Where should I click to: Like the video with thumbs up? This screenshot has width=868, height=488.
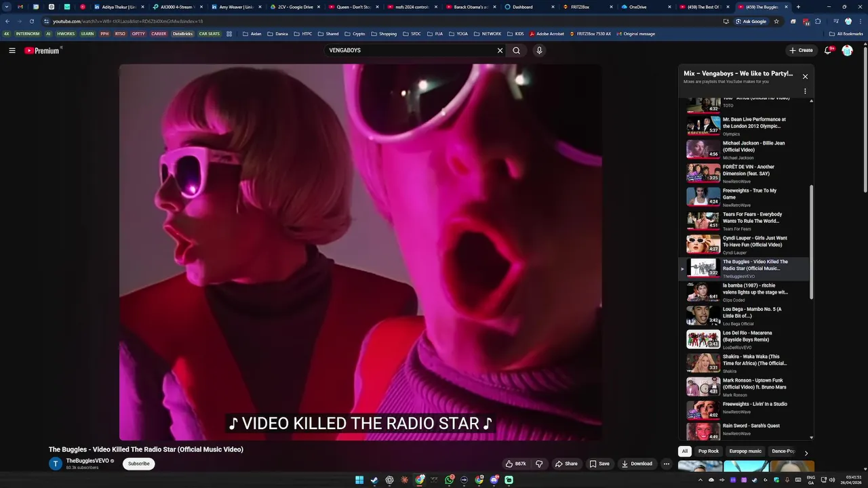click(516, 464)
